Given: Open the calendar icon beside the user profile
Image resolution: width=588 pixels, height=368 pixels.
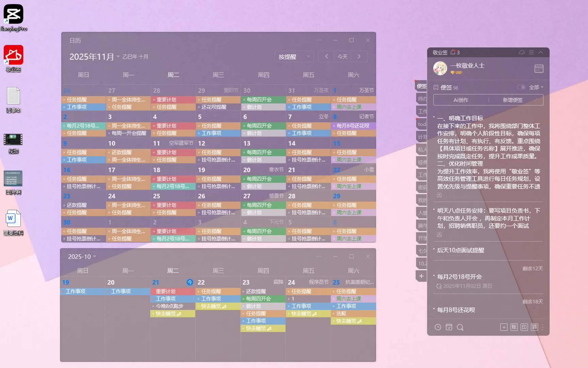Looking at the screenshot, I should coord(539,68).
